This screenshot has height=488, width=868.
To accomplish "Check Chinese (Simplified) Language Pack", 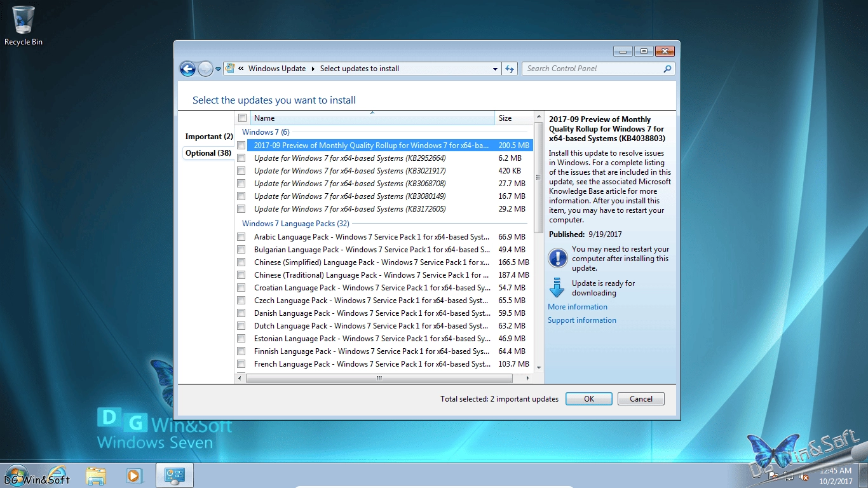I will pos(241,262).
